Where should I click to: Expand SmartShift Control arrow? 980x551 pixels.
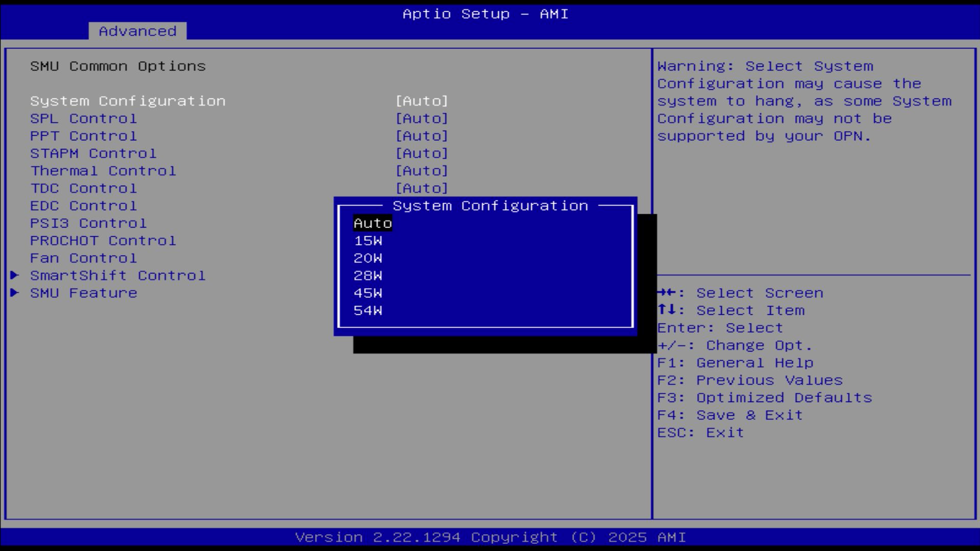pyautogui.click(x=15, y=275)
